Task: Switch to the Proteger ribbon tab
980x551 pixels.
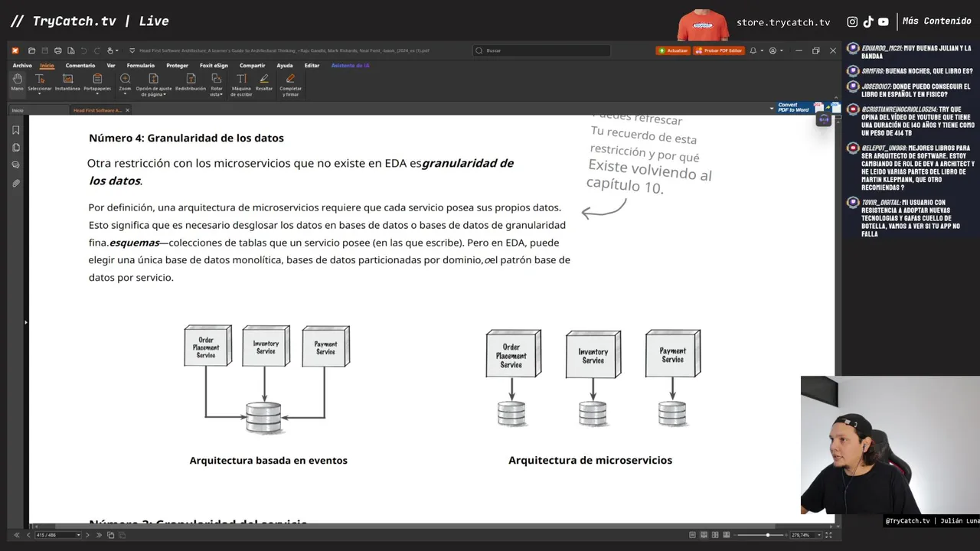Action: pyautogui.click(x=177, y=66)
